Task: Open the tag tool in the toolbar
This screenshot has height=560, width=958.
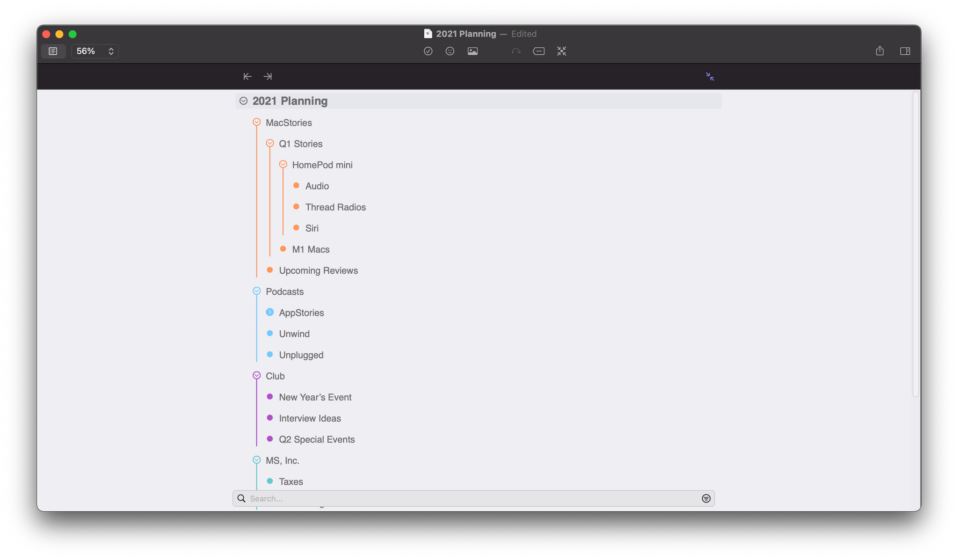Action: coord(538,51)
